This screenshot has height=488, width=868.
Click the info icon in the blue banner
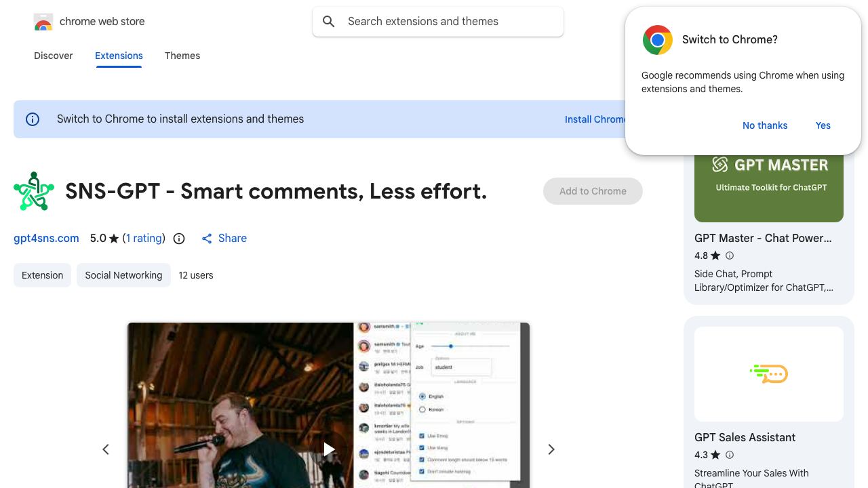(33, 119)
